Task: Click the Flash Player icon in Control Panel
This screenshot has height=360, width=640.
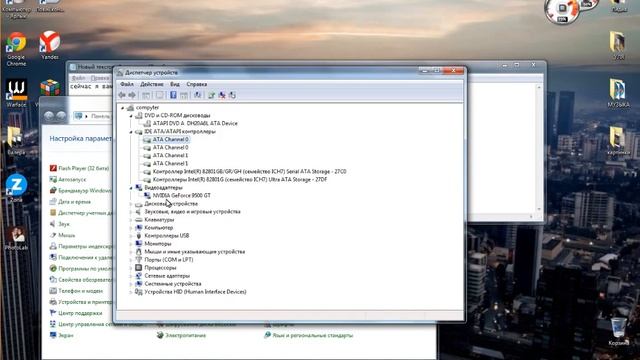Action: click(53, 168)
